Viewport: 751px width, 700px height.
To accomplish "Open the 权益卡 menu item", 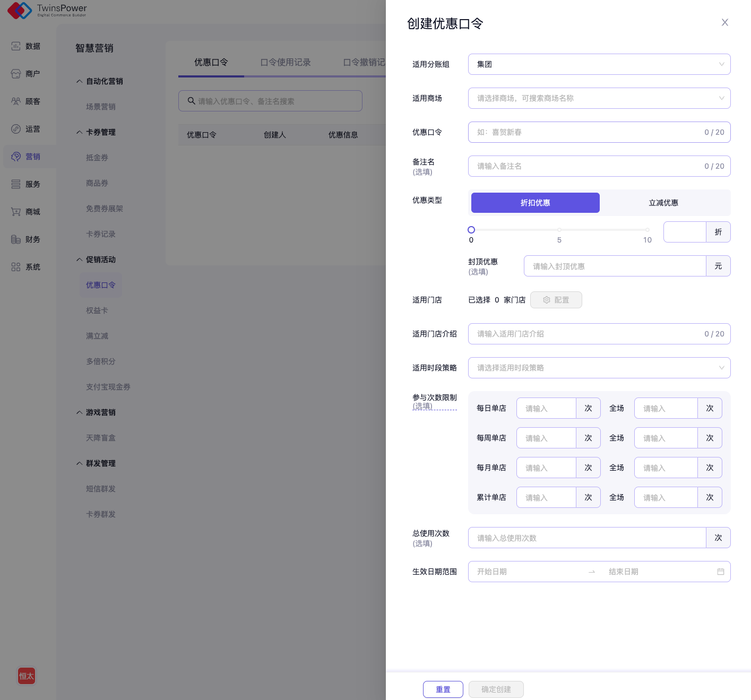I will 97,310.
